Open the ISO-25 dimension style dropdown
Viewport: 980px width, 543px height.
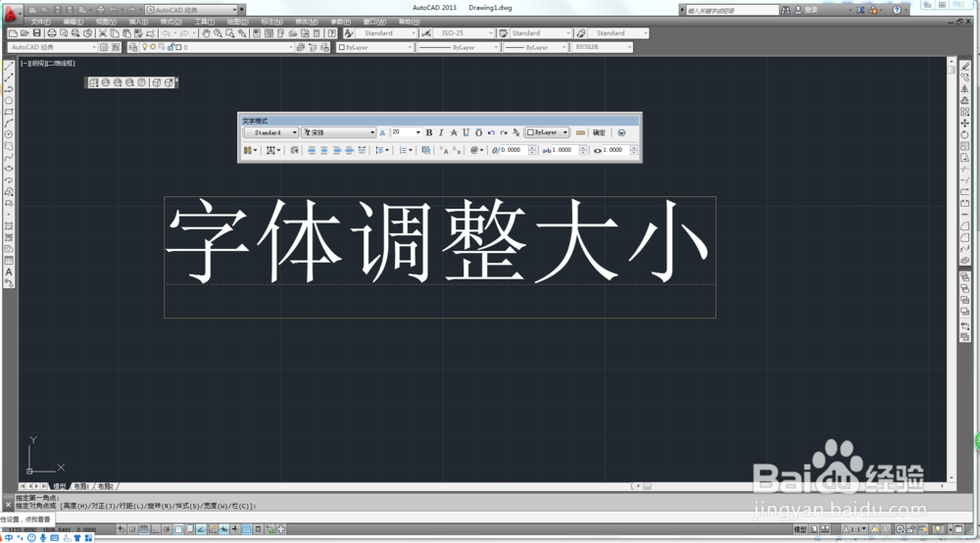pos(465,33)
